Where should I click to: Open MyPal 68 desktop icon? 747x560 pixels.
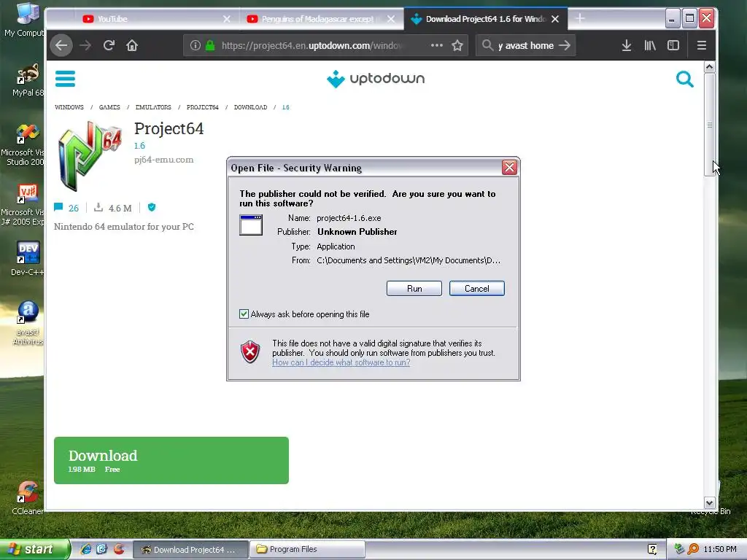(x=27, y=79)
